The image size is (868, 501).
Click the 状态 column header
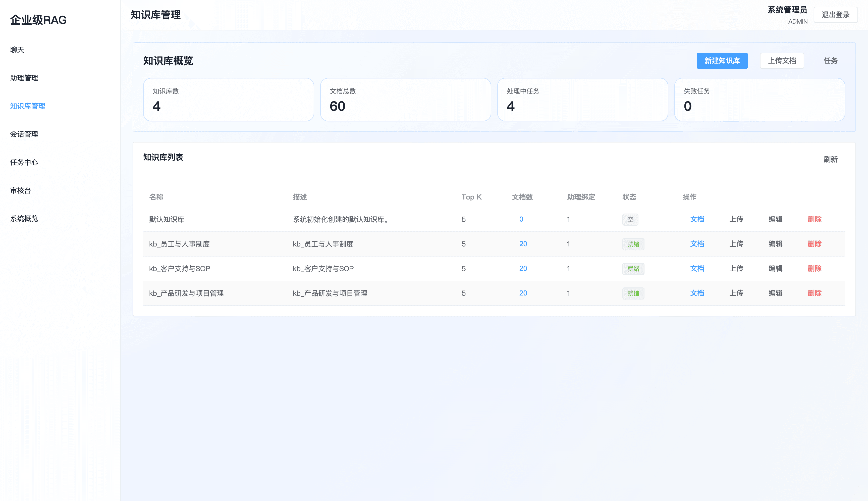pos(629,197)
